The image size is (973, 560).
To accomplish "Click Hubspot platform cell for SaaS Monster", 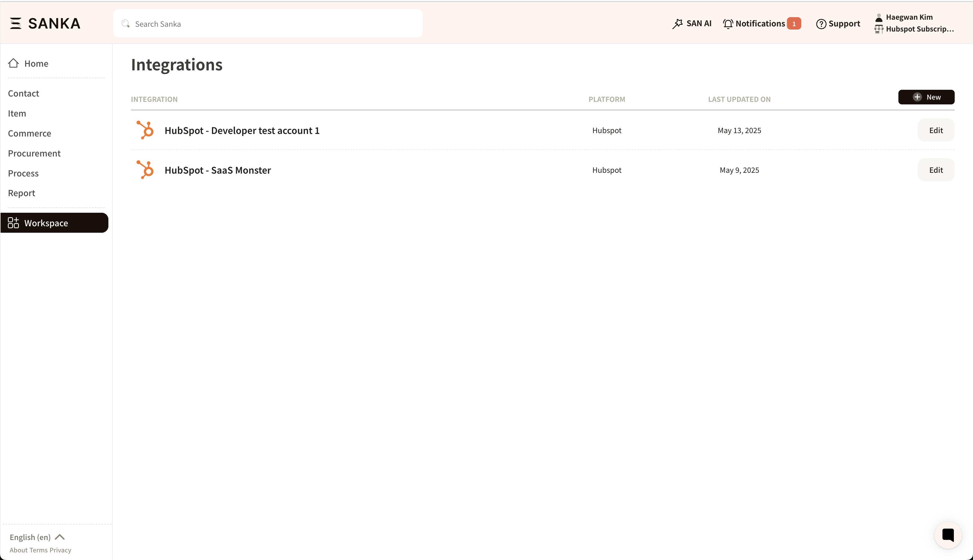I will tap(607, 170).
